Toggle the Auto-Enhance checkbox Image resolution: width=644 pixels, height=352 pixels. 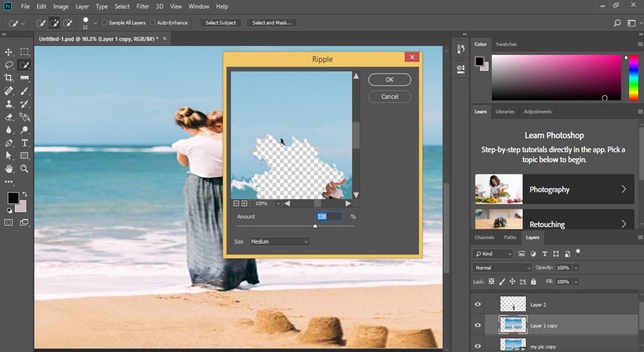[153, 22]
